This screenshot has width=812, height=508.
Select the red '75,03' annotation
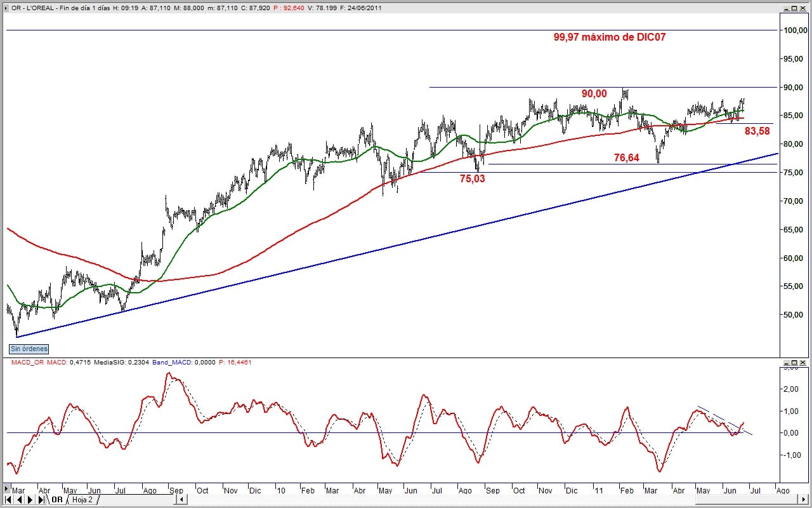pos(472,178)
